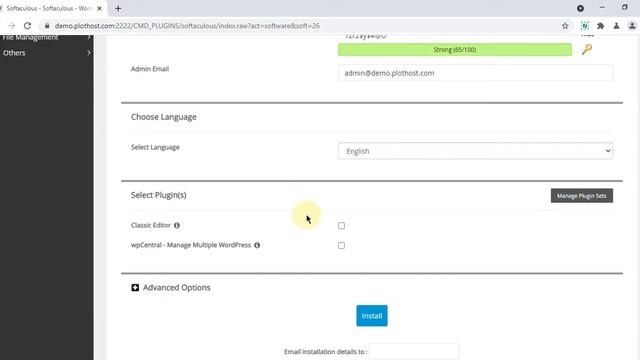Click the Email installation details input field

pos(414,351)
